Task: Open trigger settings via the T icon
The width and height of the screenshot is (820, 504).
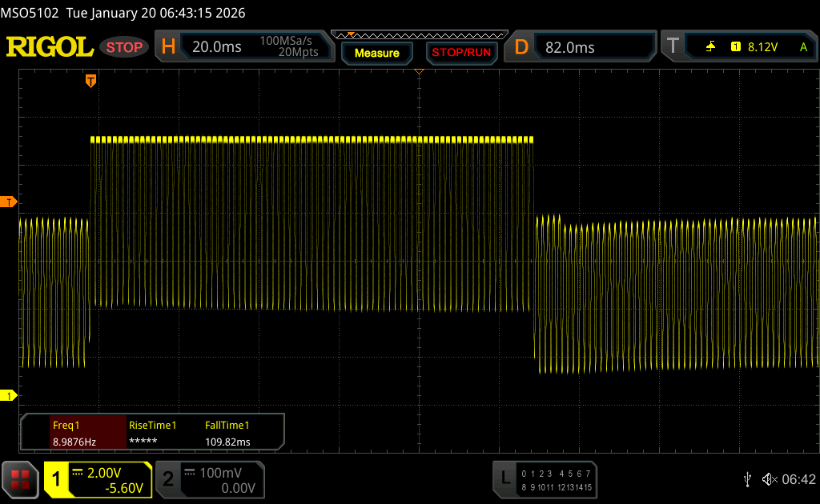Action: [x=673, y=47]
